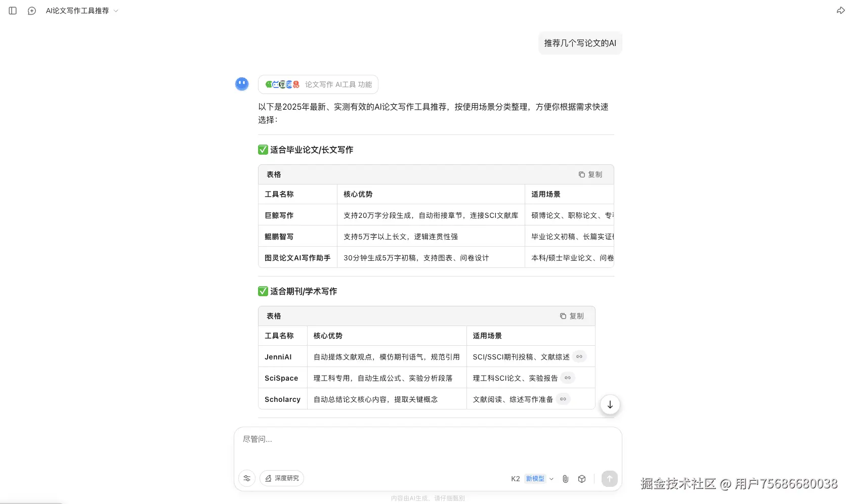Attach a file with the paperclip icon

[x=566, y=479]
